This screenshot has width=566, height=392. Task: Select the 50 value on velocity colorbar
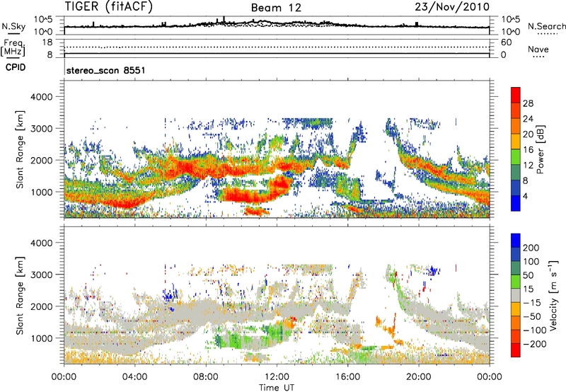pos(528,275)
